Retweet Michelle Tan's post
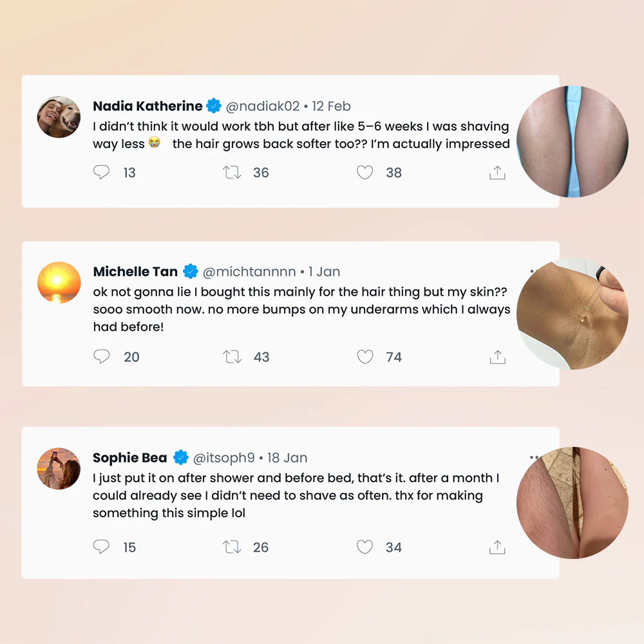644x644 pixels. click(232, 357)
